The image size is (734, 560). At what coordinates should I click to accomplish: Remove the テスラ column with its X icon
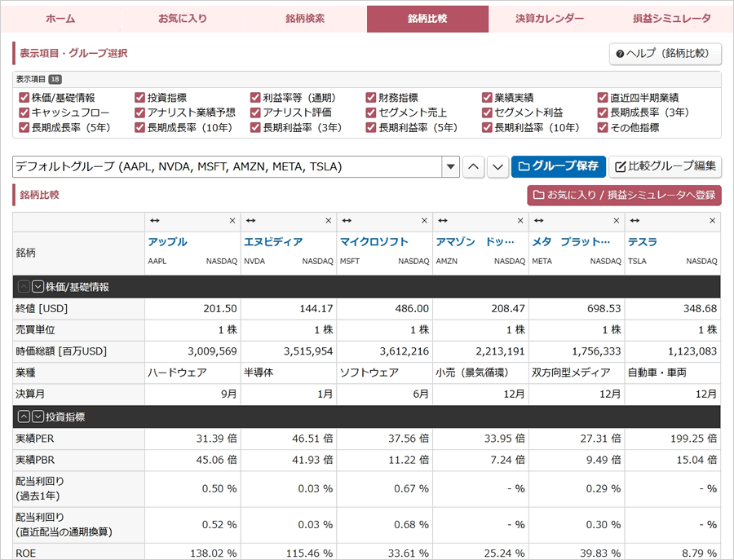[x=712, y=221]
